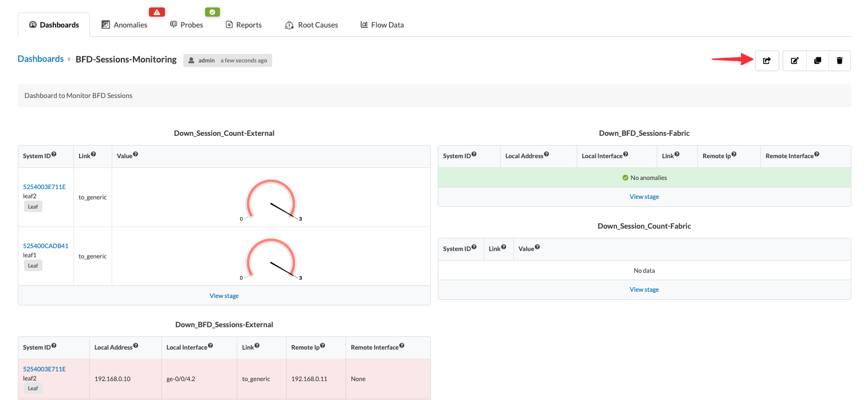The height and width of the screenshot is (400, 868).
Task: Click help icon next to Value in Down_Session_Count-External
Action: pyautogui.click(x=136, y=154)
